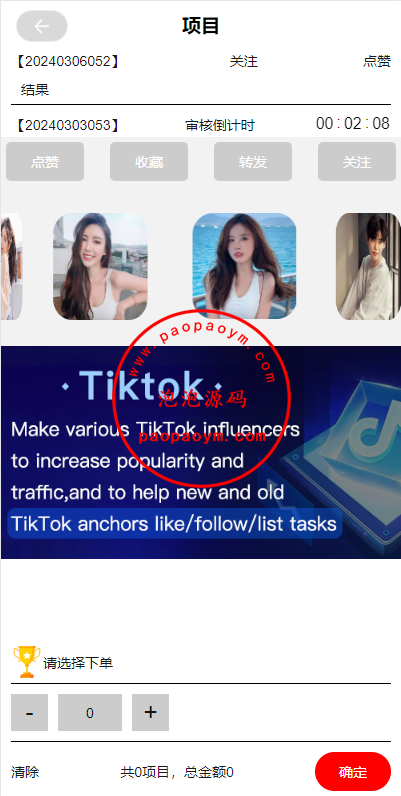Select the 收藏 option button
401x796 pixels.
(149, 161)
